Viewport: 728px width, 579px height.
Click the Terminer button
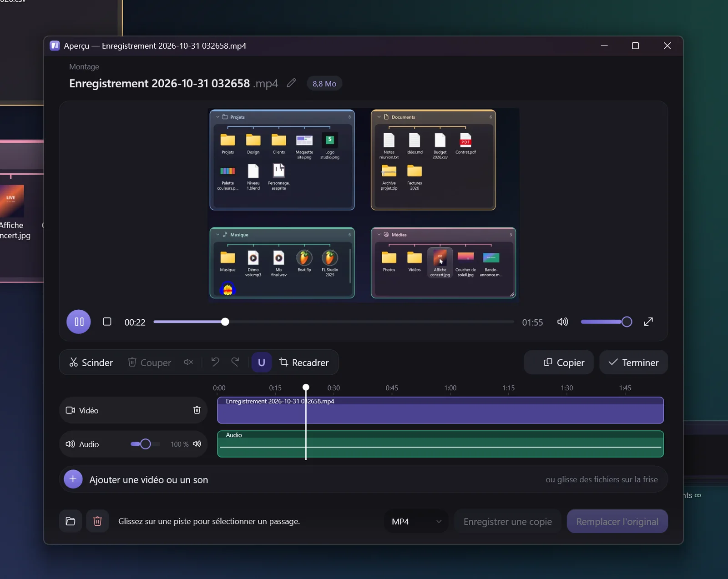click(633, 363)
